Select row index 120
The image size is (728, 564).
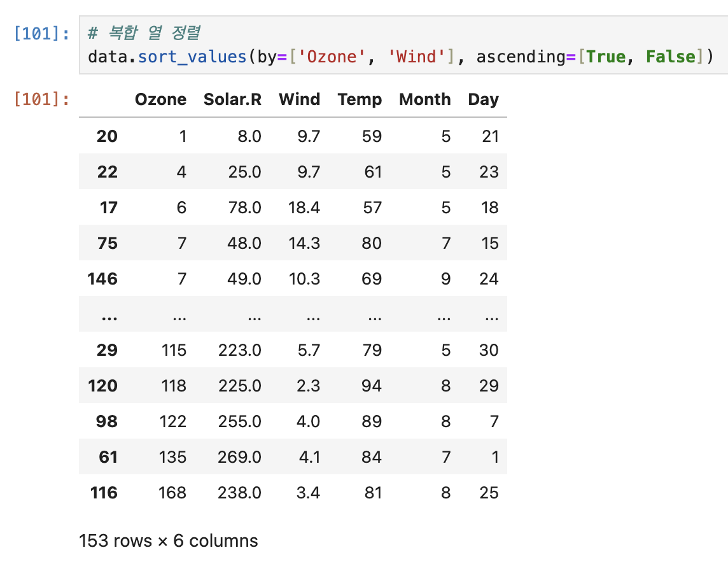102,386
